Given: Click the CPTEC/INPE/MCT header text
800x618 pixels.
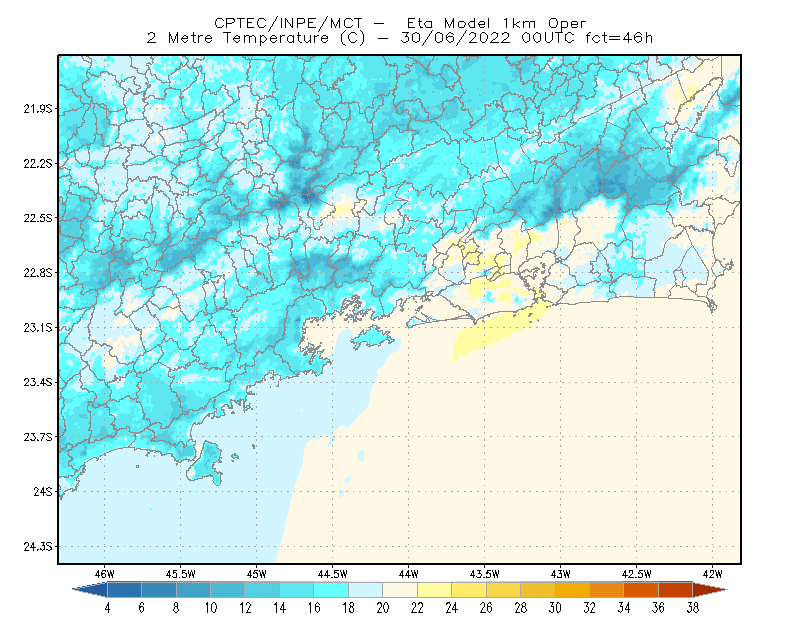Looking at the screenshot, I should [288, 23].
